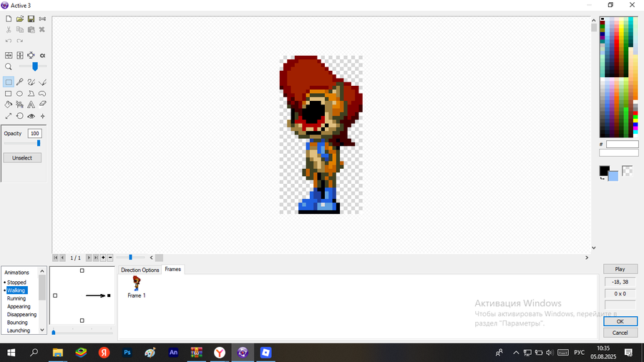
Task: Click the Paste clipboard icon
Action: [31, 29]
